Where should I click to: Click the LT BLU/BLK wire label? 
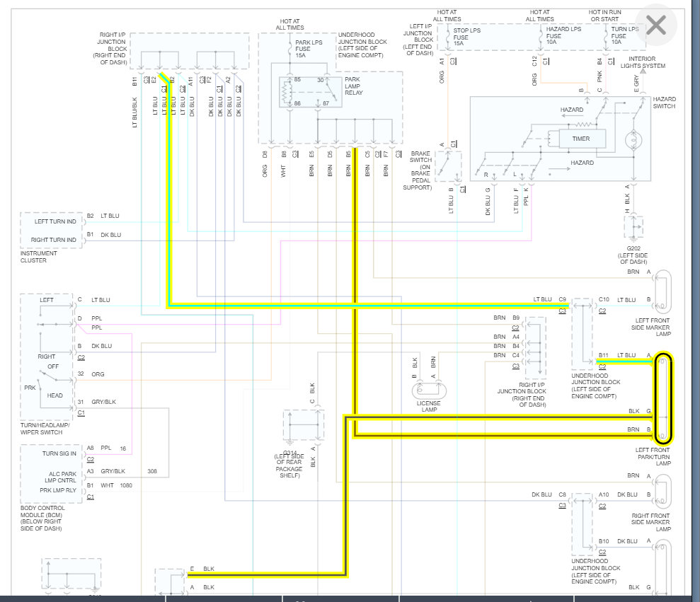(x=134, y=112)
